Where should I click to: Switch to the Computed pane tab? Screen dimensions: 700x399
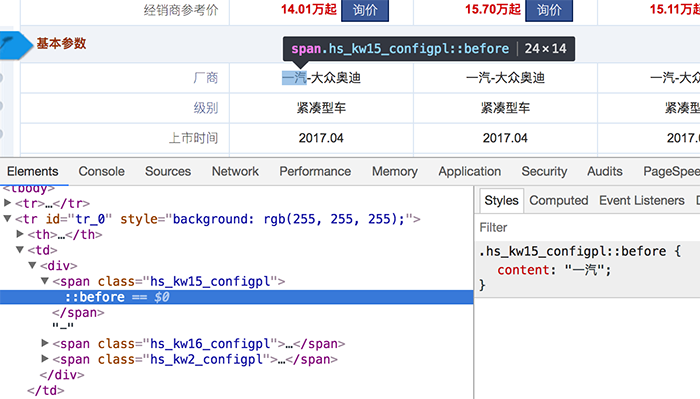(x=558, y=200)
